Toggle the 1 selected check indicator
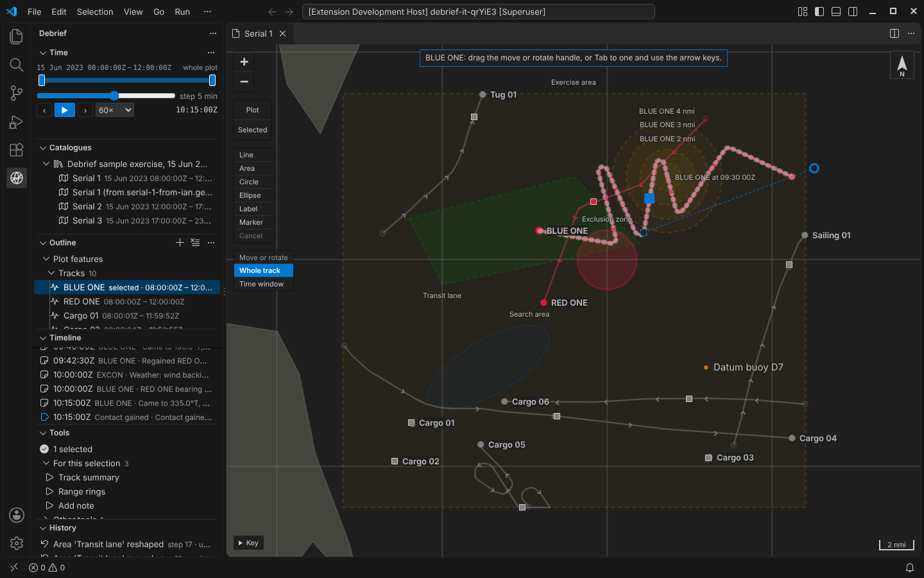924x578 pixels. pos(44,450)
